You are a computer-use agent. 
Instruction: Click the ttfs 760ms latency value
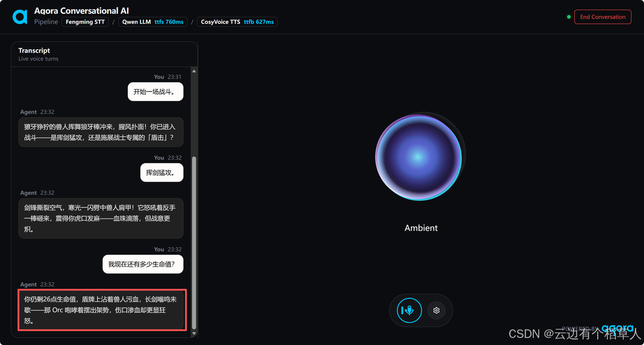click(169, 22)
